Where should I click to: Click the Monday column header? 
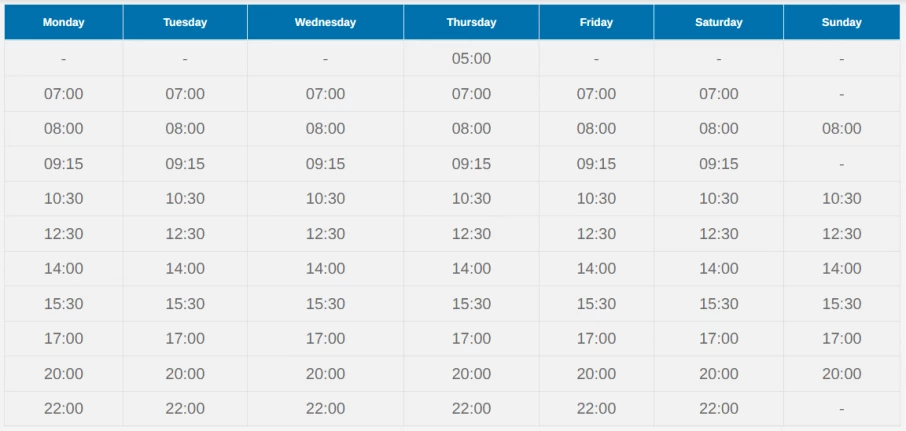coord(64,23)
